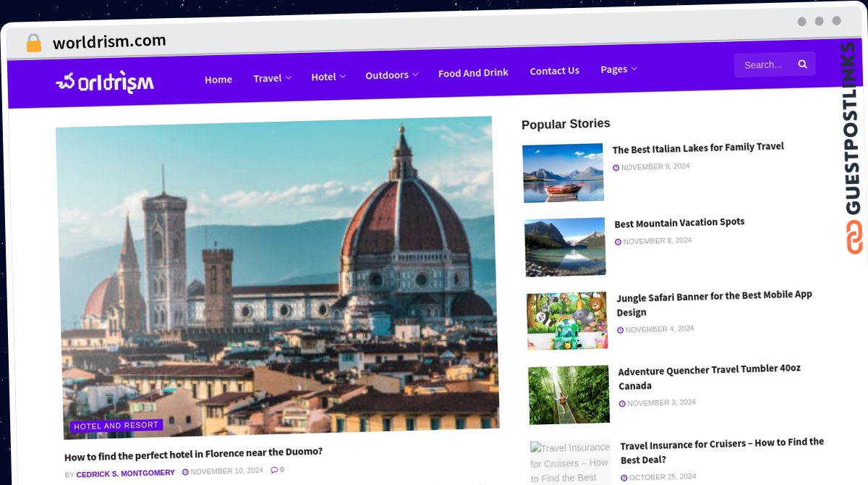Click the November 10, 2024 post date
Image resolution: width=868 pixels, height=485 pixels.
pos(227,471)
